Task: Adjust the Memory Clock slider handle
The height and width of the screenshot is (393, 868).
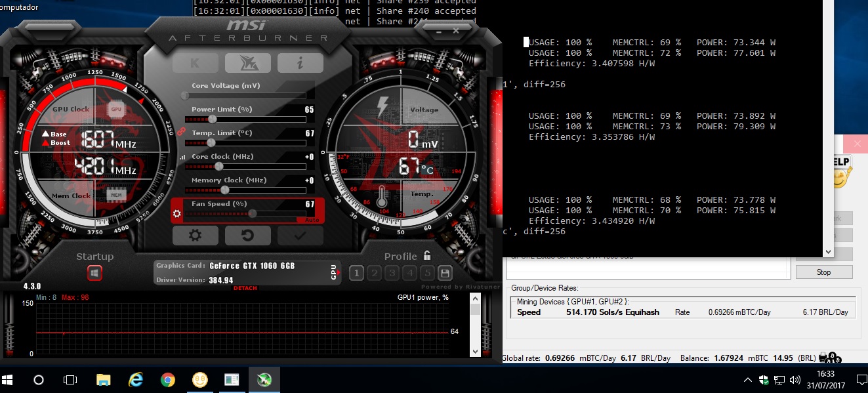Action: 225,190
